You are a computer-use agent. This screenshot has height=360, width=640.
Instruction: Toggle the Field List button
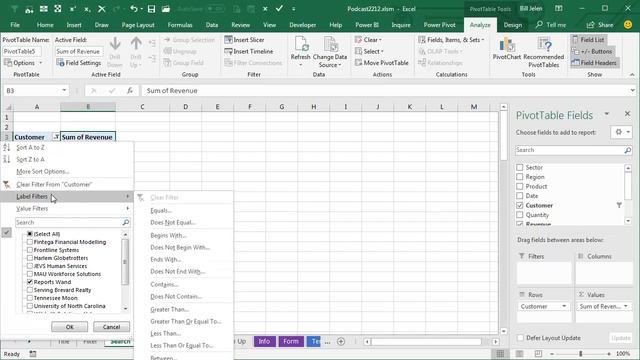[x=588, y=40]
